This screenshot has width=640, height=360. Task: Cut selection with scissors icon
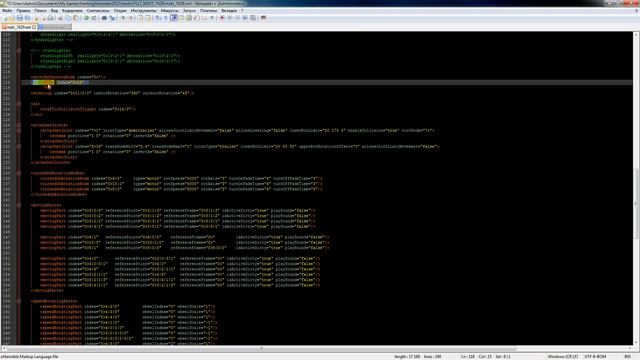(x=60, y=18)
